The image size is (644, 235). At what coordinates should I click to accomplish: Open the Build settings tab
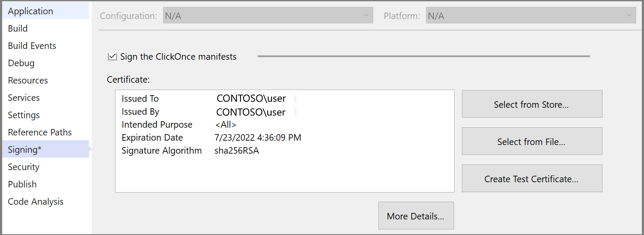coord(18,29)
